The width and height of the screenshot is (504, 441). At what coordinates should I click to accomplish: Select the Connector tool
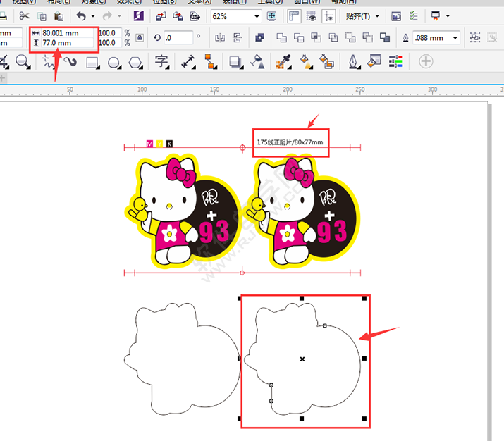pyautogui.click(x=211, y=62)
